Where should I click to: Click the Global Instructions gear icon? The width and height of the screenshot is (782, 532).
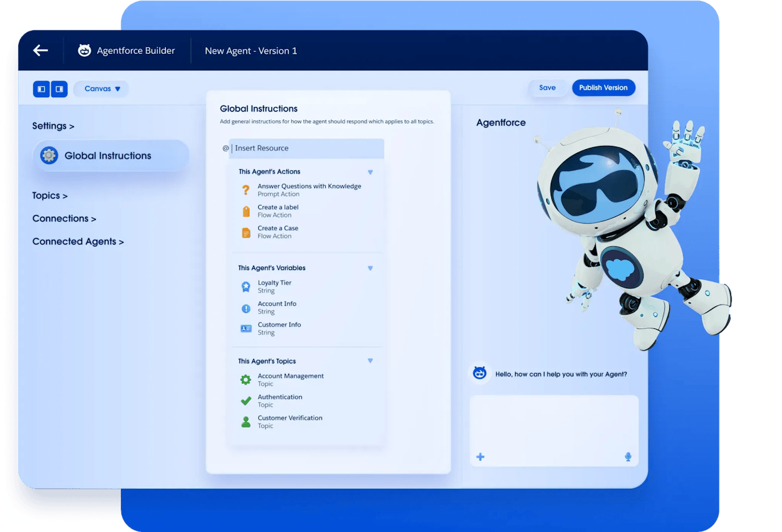coord(49,155)
